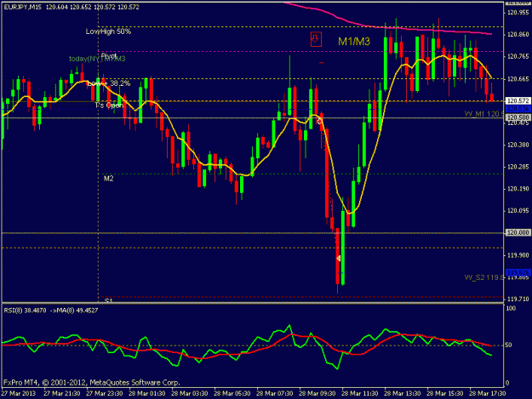Screen dimensions: 532x399
Task: Click the red down-arrow sell signal box
Action: (x=316, y=39)
